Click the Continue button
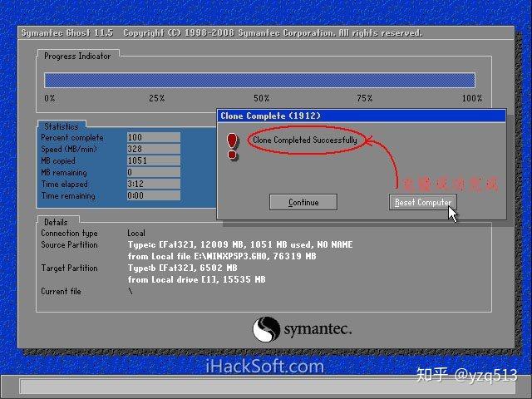The image size is (532, 399). pos(303,202)
